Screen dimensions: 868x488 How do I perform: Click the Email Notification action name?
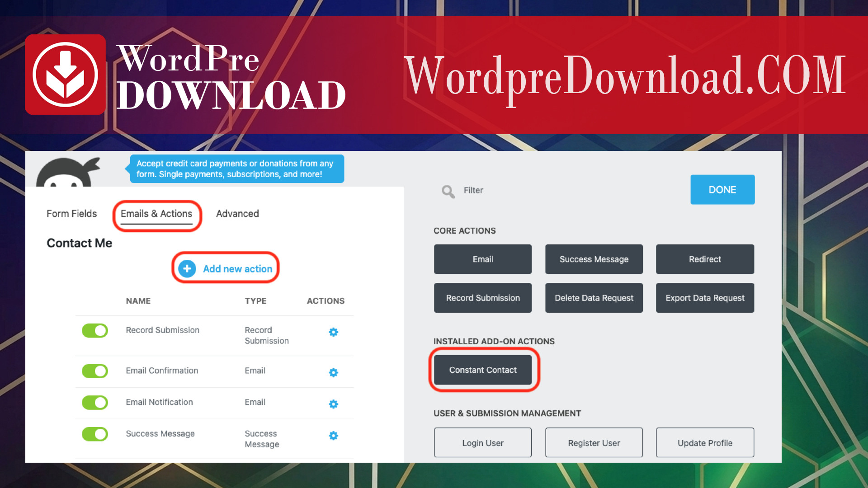[159, 402]
